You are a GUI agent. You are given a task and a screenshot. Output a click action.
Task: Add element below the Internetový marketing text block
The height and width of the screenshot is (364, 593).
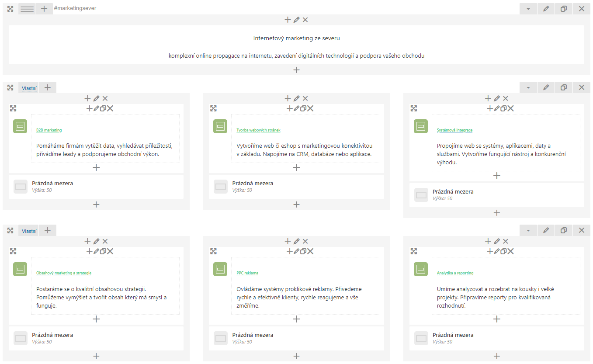pyautogui.click(x=296, y=70)
